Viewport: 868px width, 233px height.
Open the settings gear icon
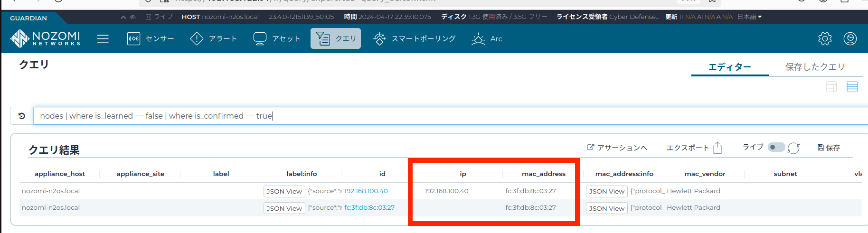click(x=825, y=38)
